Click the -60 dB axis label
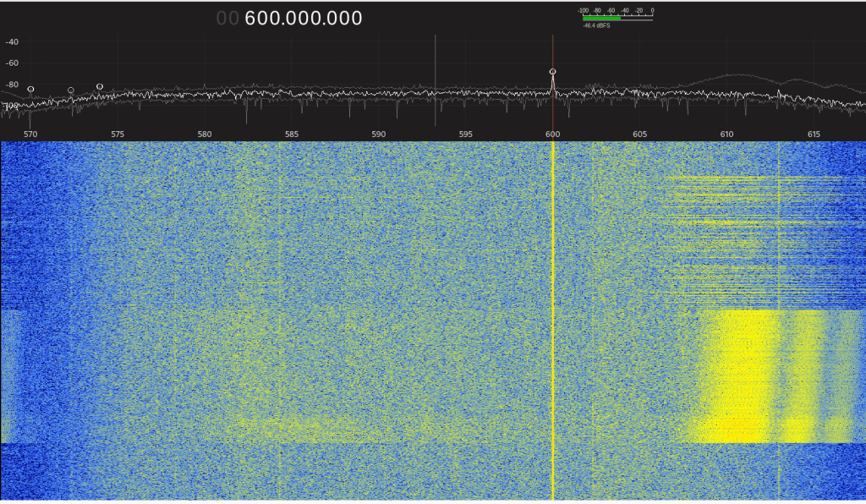This screenshot has height=504, width=866. point(12,63)
